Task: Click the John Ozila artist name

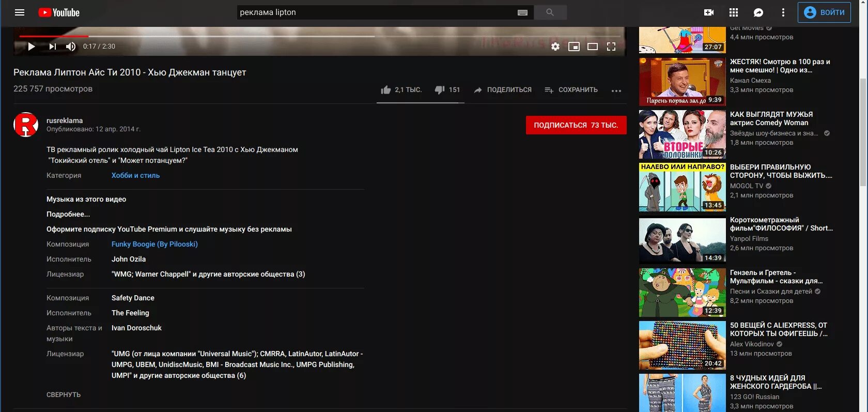Action: [129, 259]
